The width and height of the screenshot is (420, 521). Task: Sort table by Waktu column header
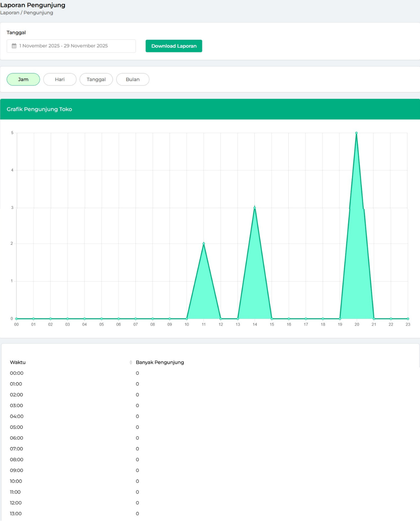click(x=18, y=362)
